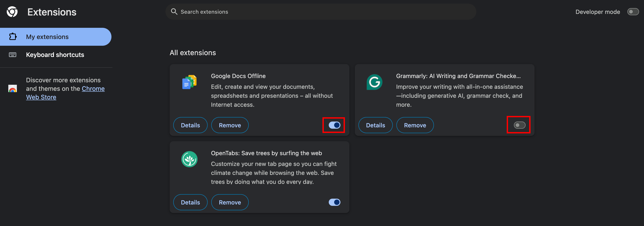The height and width of the screenshot is (226, 644).
Task: Enable Developer mode toggle
Action: click(x=633, y=12)
